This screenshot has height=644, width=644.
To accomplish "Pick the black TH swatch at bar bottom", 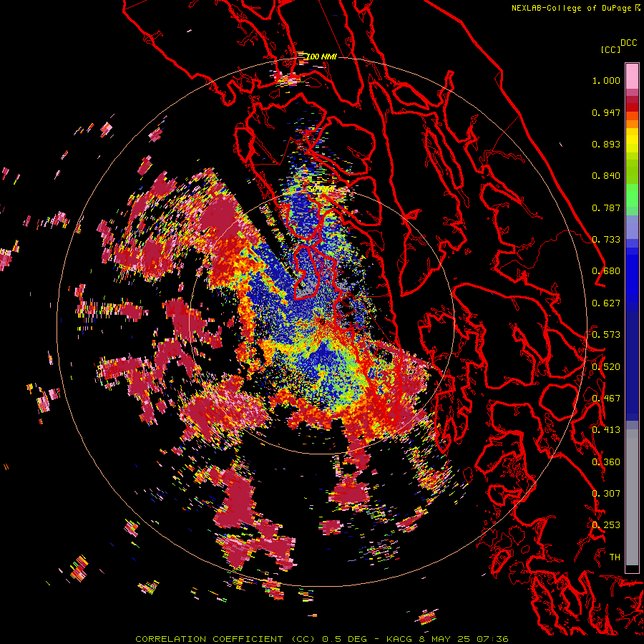I will [x=632, y=569].
